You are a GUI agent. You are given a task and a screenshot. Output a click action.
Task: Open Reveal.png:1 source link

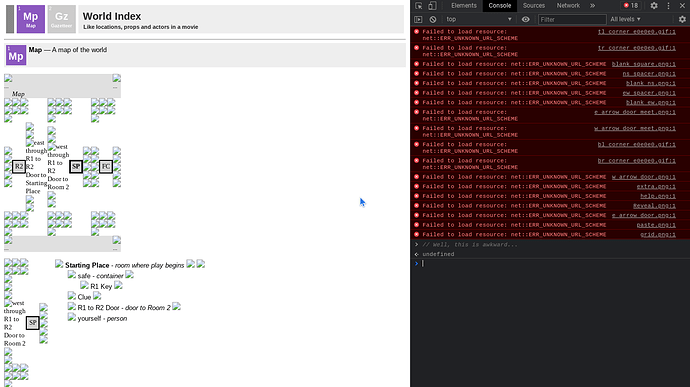(x=654, y=206)
